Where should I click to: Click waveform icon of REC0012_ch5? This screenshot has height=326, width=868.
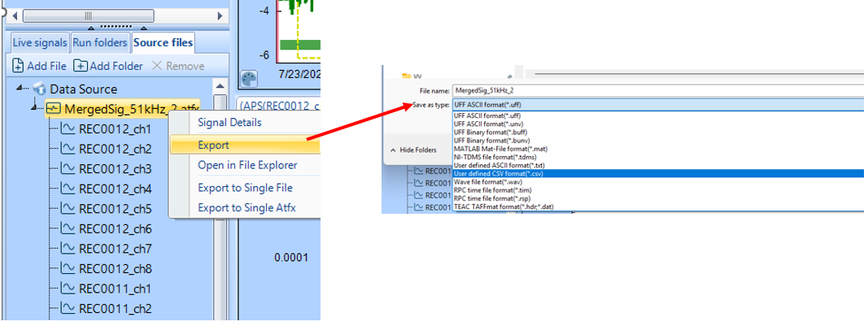(68, 209)
